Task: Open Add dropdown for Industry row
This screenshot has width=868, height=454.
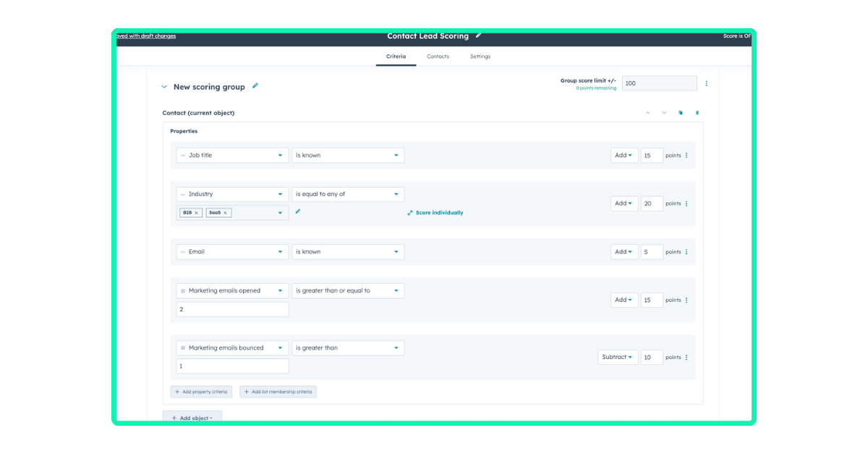Action: click(624, 203)
